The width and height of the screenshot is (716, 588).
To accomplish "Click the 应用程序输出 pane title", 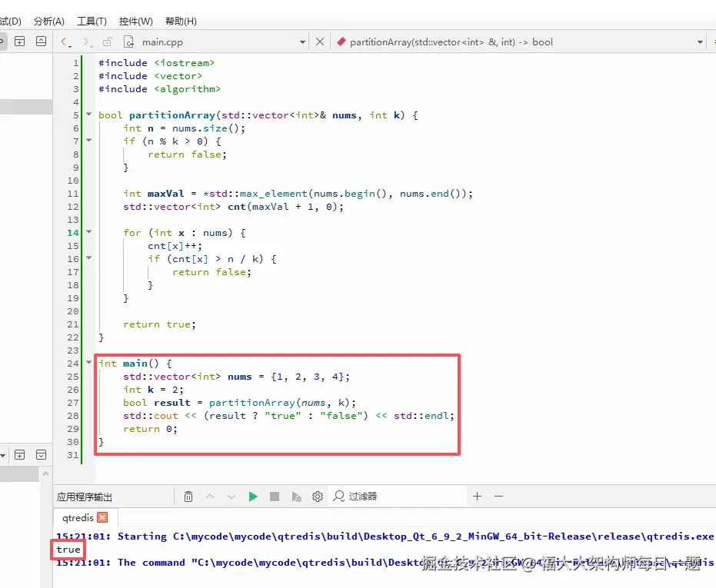I will point(85,497).
